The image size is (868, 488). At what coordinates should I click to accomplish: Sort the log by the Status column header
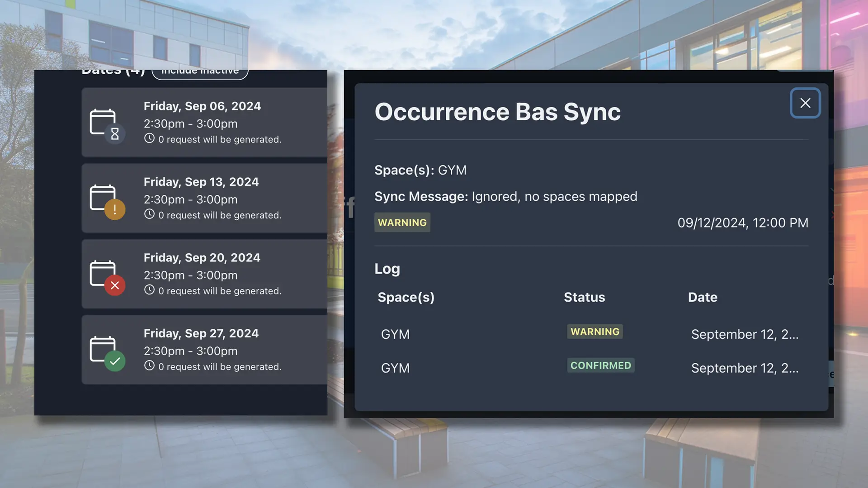pyautogui.click(x=584, y=297)
